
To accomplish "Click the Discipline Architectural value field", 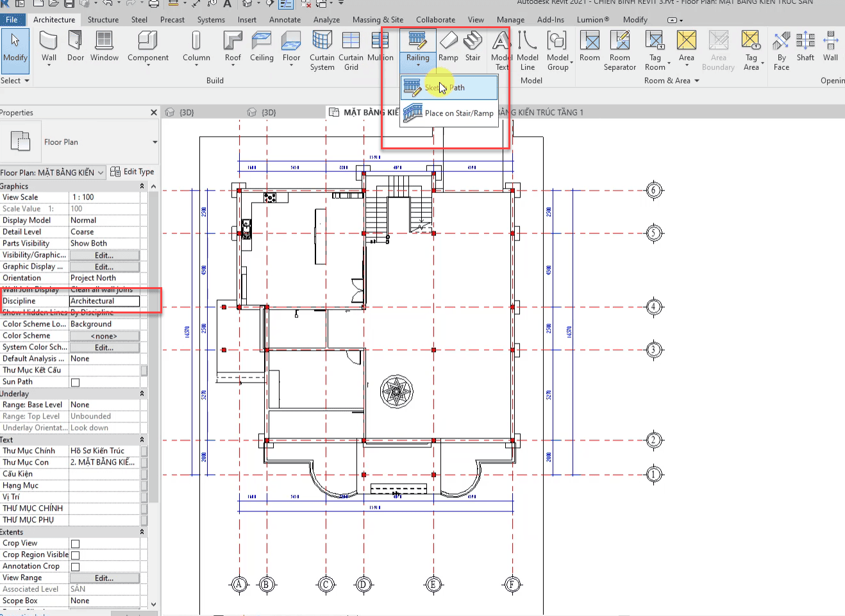I will coord(105,301).
